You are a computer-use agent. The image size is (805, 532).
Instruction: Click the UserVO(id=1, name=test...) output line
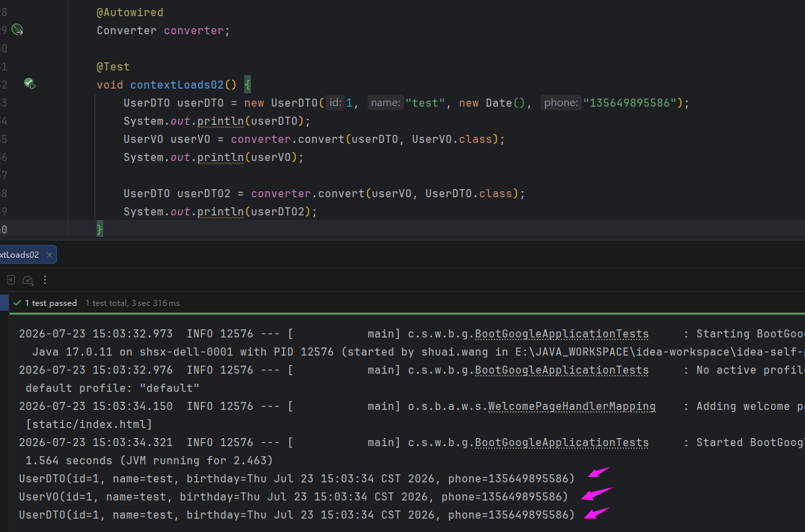[293, 497]
